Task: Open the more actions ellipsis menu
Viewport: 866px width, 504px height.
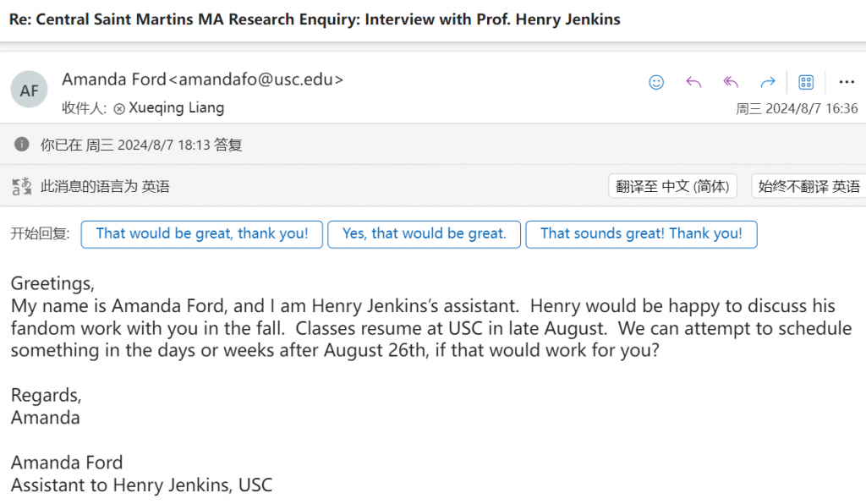Action: (x=846, y=82)
